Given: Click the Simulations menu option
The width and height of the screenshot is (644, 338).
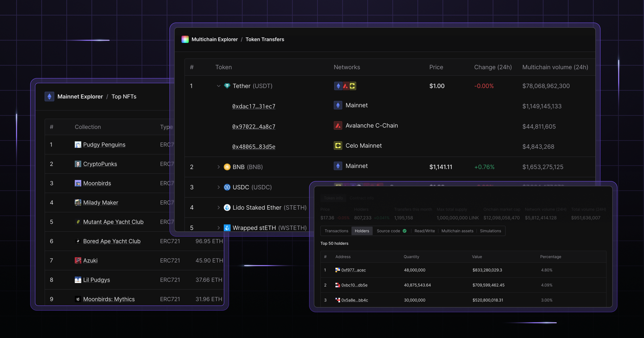Looking at the screenshot, I should [490, 231].
